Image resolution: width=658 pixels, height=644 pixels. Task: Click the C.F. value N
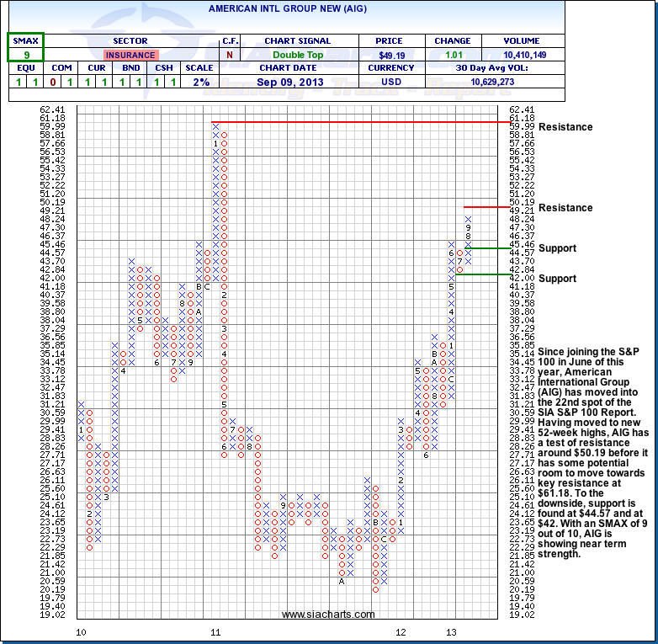pyautogui.click(x=230, y=55)
